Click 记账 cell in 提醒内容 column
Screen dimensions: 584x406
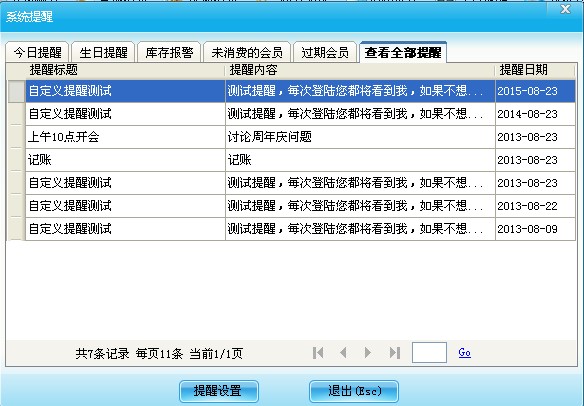360,160
